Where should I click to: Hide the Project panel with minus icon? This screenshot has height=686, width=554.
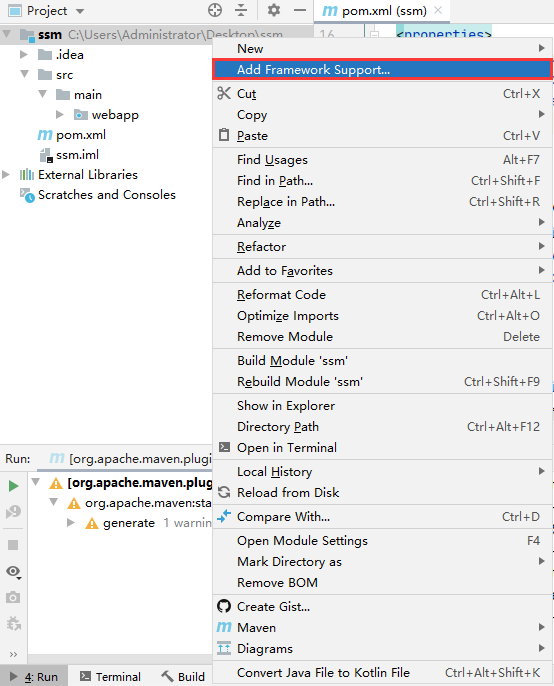300,10
